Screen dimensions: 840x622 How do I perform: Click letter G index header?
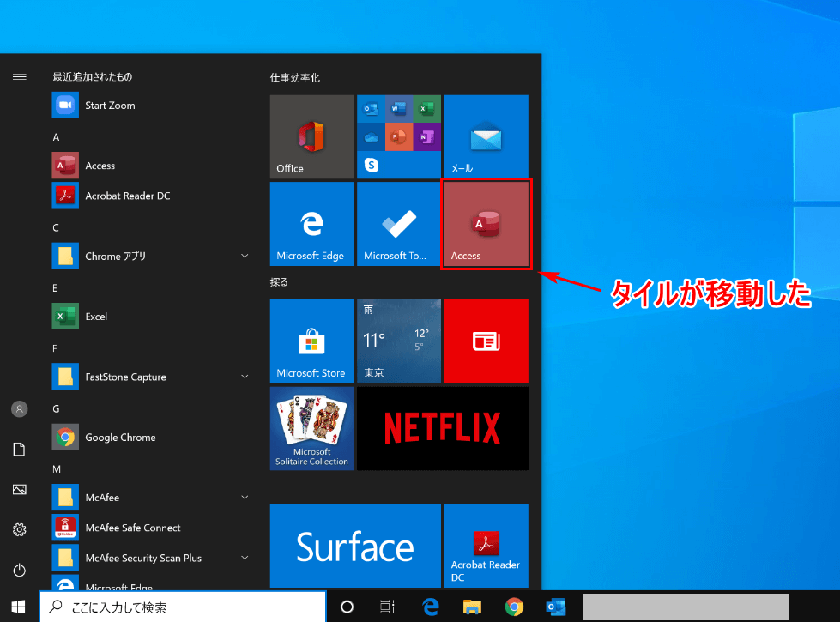coord(56,408)
